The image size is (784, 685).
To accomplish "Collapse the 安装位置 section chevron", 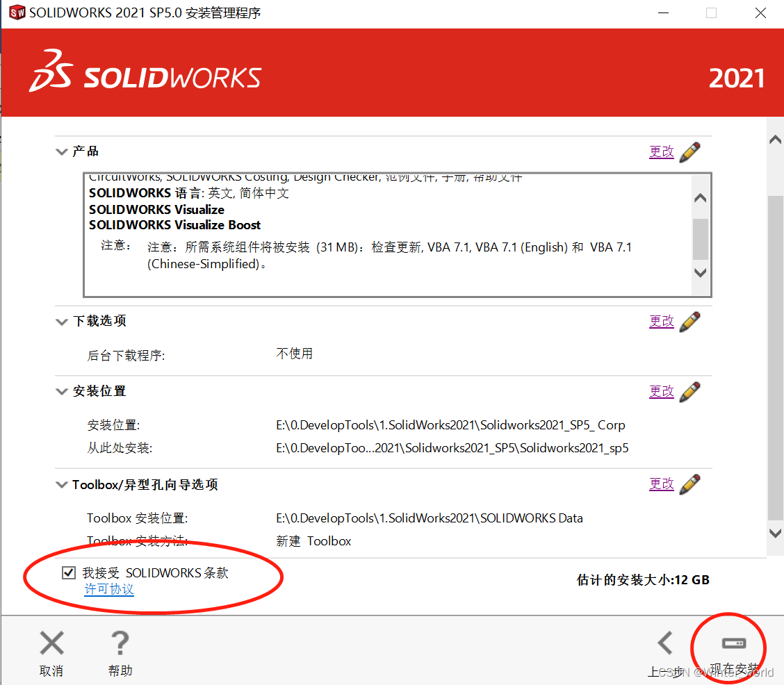I will 61,391.
